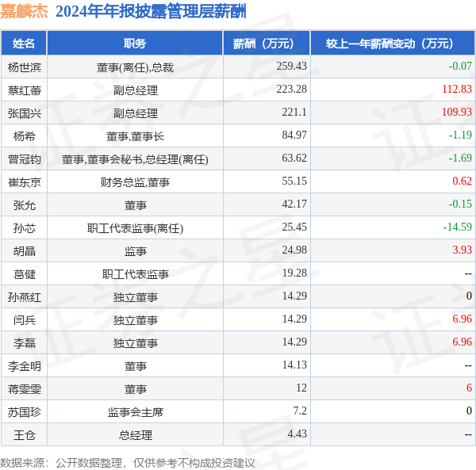This screenshot has height=470, width=476.
Task: Select the name 葛健
Action: coord(25,274)
